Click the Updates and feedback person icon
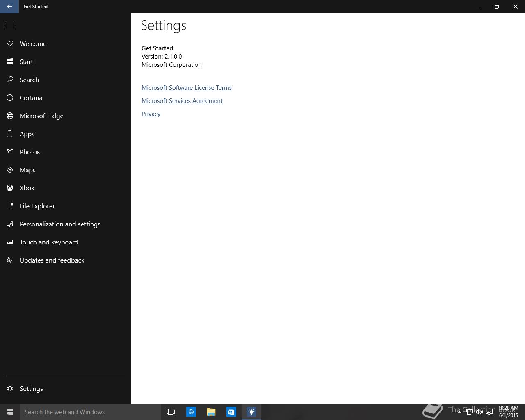 [x=10, y=260]
